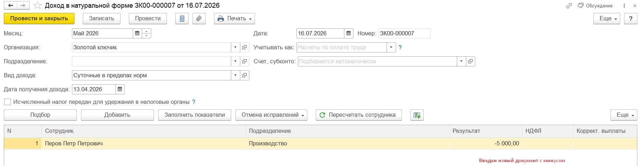Open calendar for Дата получения дохода

point(120,89)
